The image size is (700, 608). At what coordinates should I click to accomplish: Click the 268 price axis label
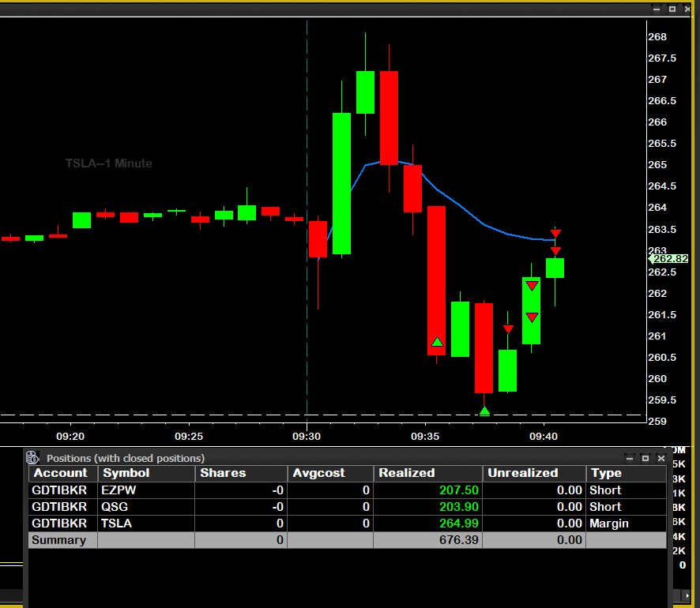coord(657,37)
